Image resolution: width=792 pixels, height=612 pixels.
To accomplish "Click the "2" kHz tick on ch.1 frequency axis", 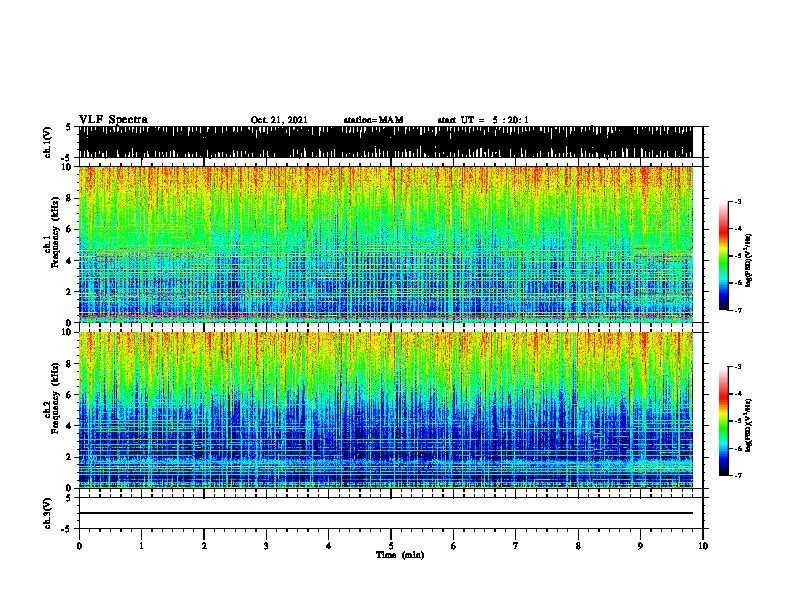I will click(70, 291).
